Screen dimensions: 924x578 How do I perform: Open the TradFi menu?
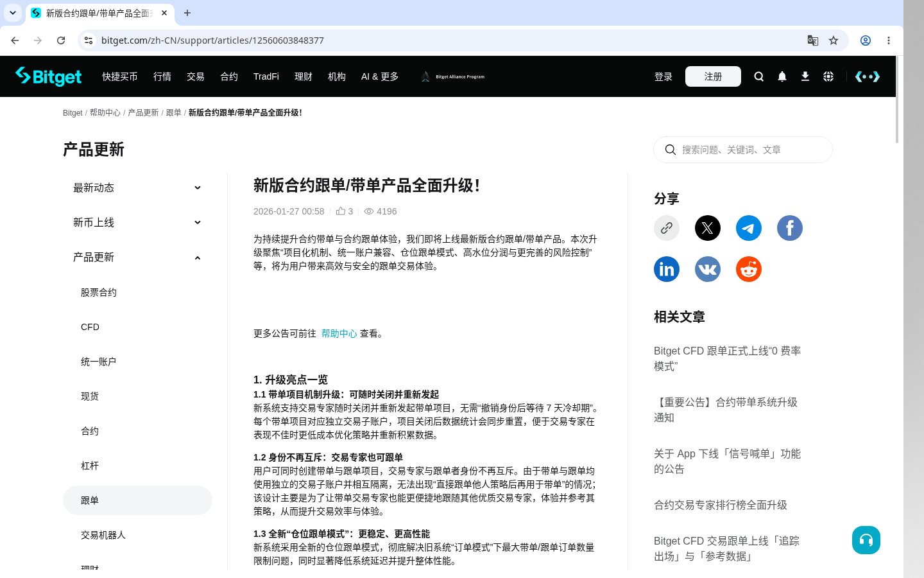click(x=266, y=76)
